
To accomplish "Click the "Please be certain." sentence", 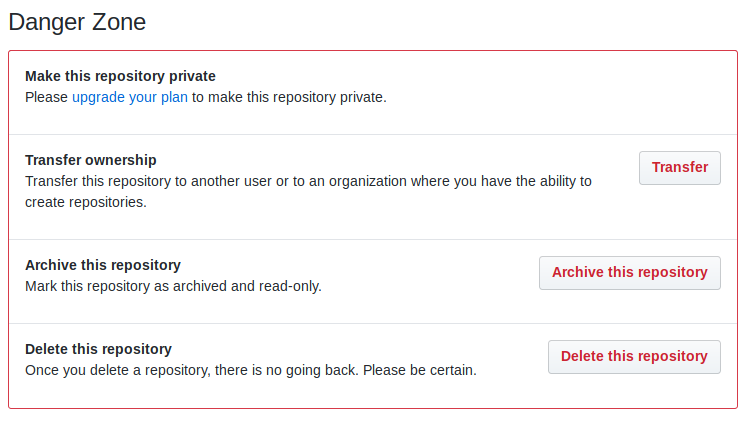I will [x=420, y=370].
